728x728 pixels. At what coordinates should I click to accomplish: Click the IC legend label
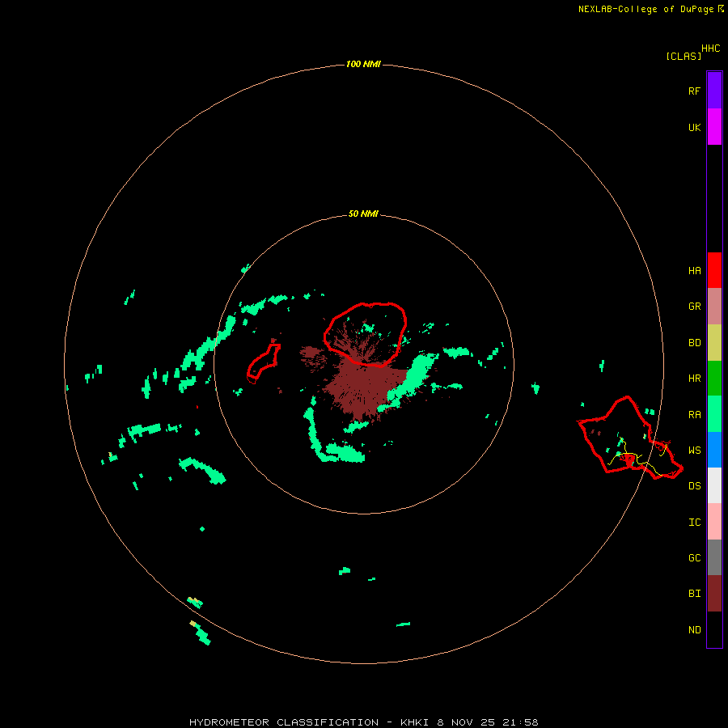[x=695, y=522]
